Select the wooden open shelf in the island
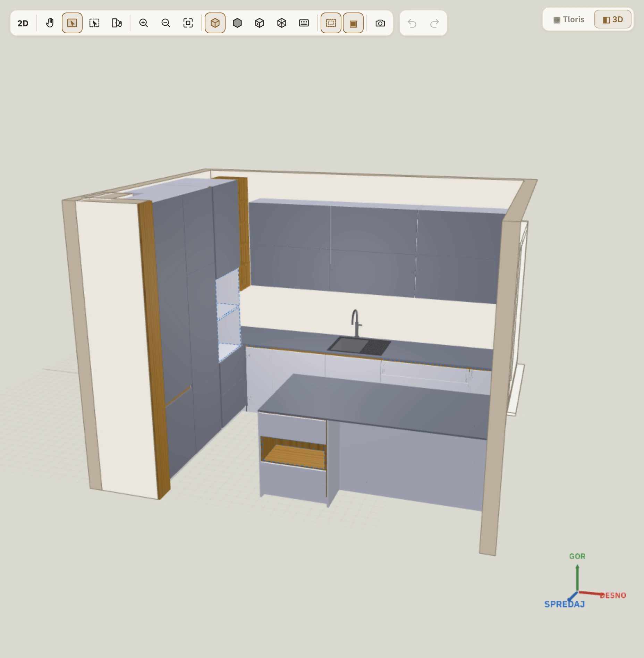The width and height of the screenshot is (644, 658). tap(294, 454)
